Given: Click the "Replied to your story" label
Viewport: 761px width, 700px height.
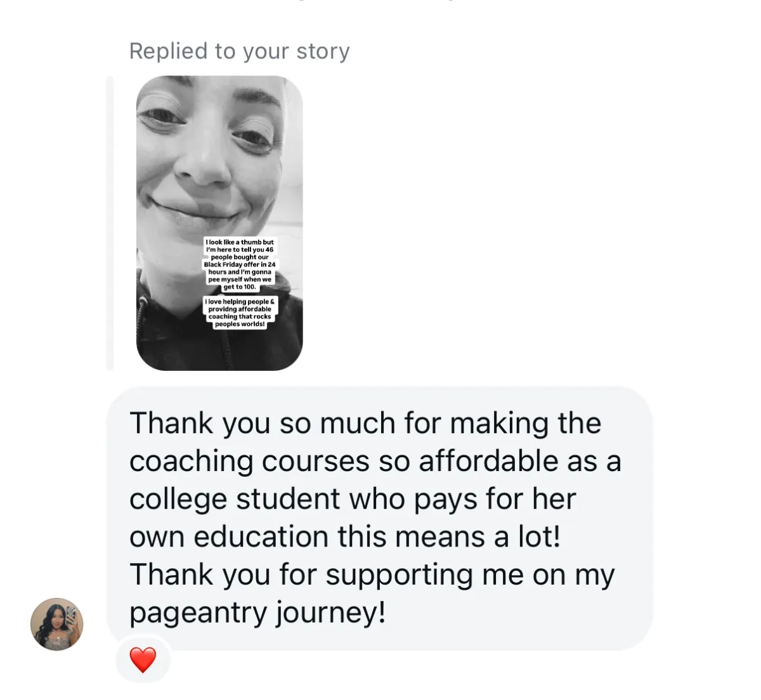Looking at the screenshot, I should pyautogui.click(x=239, y=51).
